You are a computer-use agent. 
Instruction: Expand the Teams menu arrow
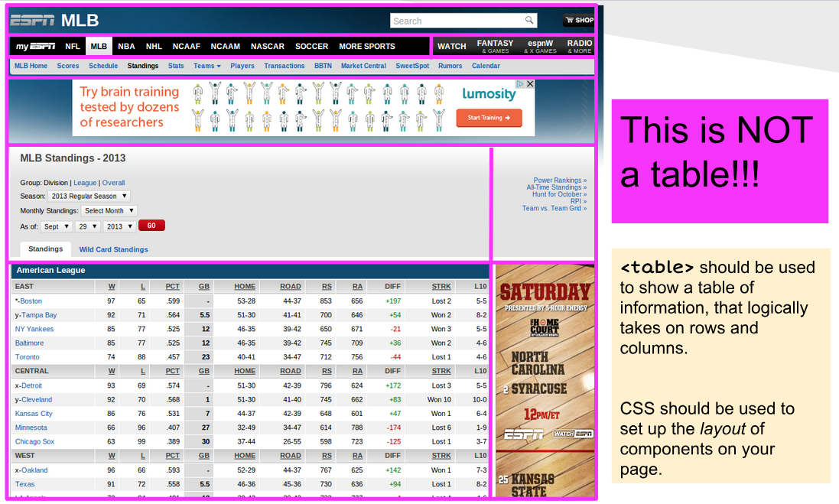point(219,67)
